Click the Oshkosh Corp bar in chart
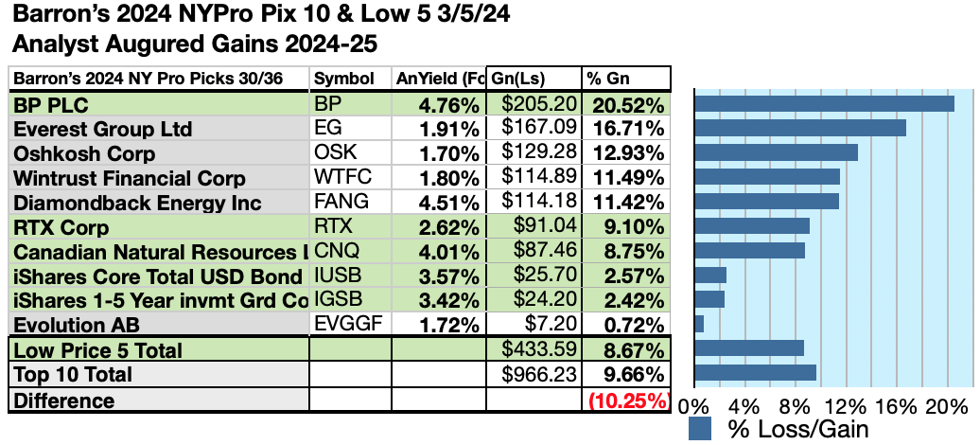Viewport: 980px width, 445px height. [x=776, y=152]
